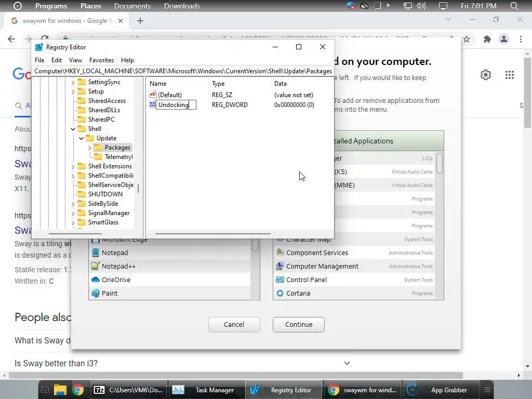Viewport: 532px width, 399px height.
Task: Collapse the Update registry key
Action: [81, 138]
